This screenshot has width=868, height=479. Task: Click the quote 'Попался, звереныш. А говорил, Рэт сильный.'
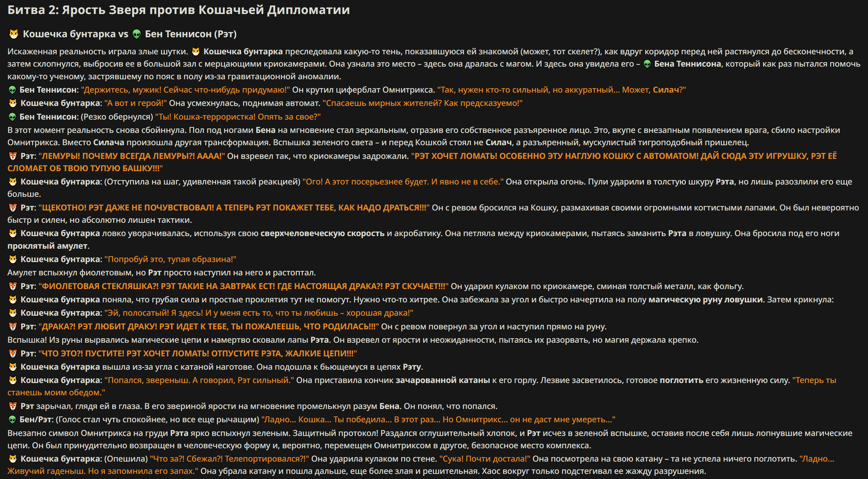point(199,380)
